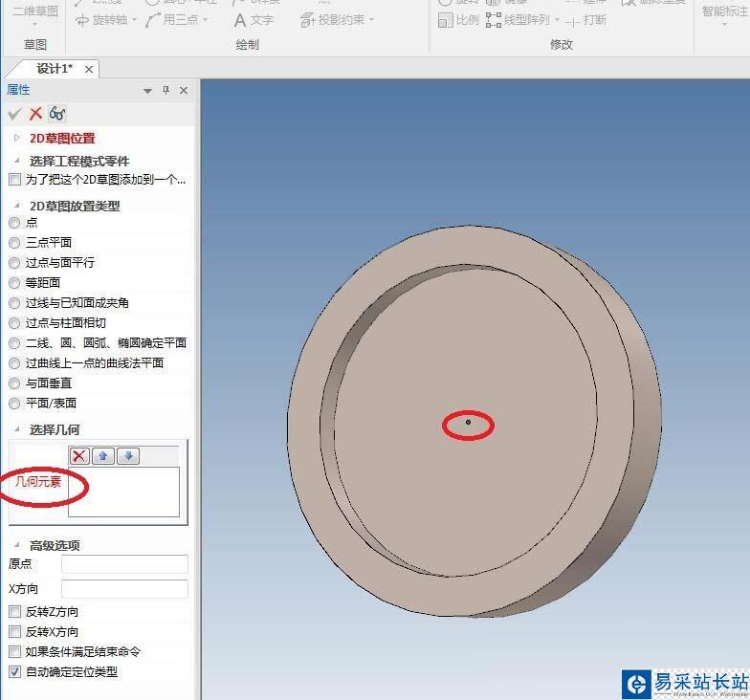The height and width of the screenshot is (700, 750).
Task: Collapse the 2D草图放置类型 section
Action: [x=17, y=206]
